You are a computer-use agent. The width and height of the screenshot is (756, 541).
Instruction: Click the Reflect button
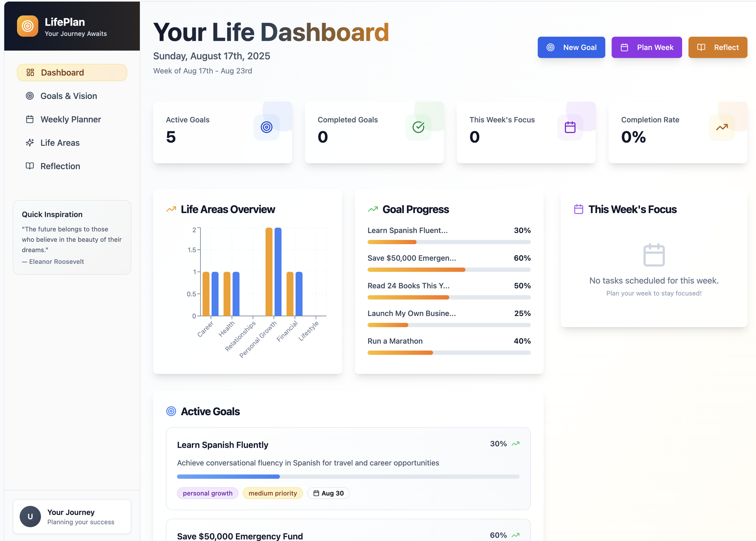point(718,47)
